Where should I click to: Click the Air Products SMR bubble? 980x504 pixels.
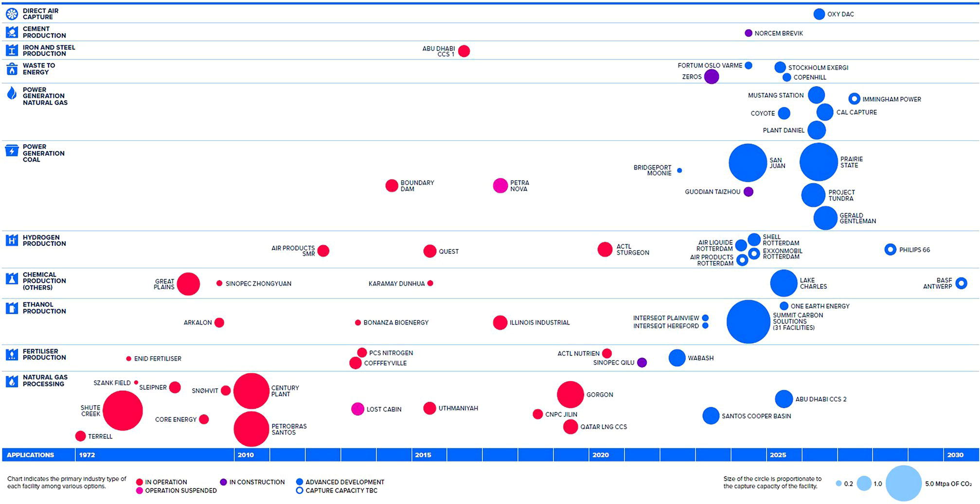pyautogui.click(x=323, y=251)
